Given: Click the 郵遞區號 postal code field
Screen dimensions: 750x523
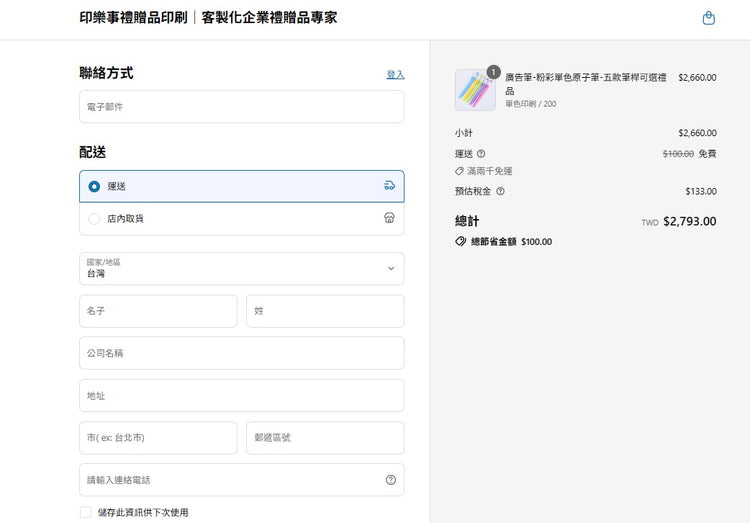Looking at the screenshot, I should 325,438.
